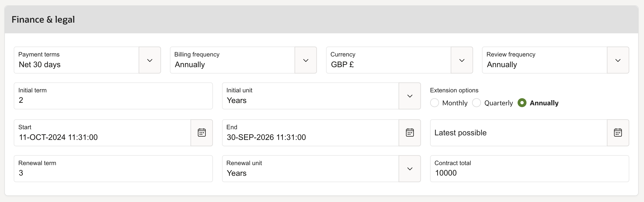Click the Start date text field
Image resolution: width=644 pixels, height=202 pixels.
102,137
